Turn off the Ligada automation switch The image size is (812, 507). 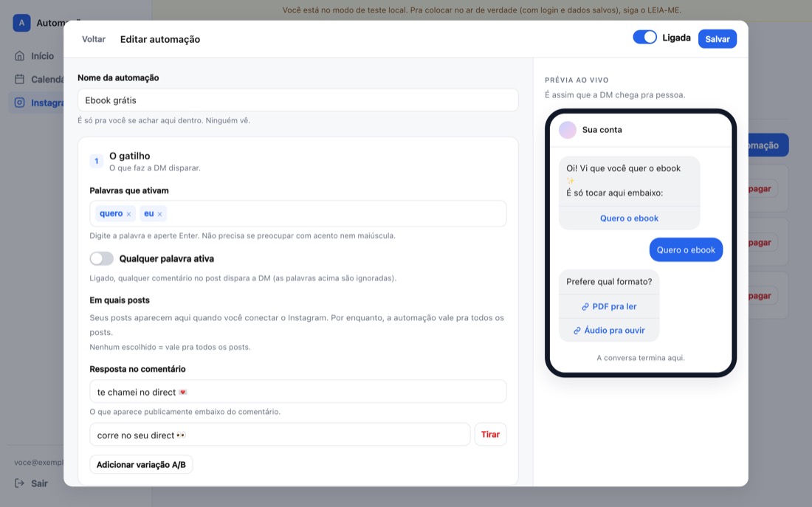(x=644, y=38)
